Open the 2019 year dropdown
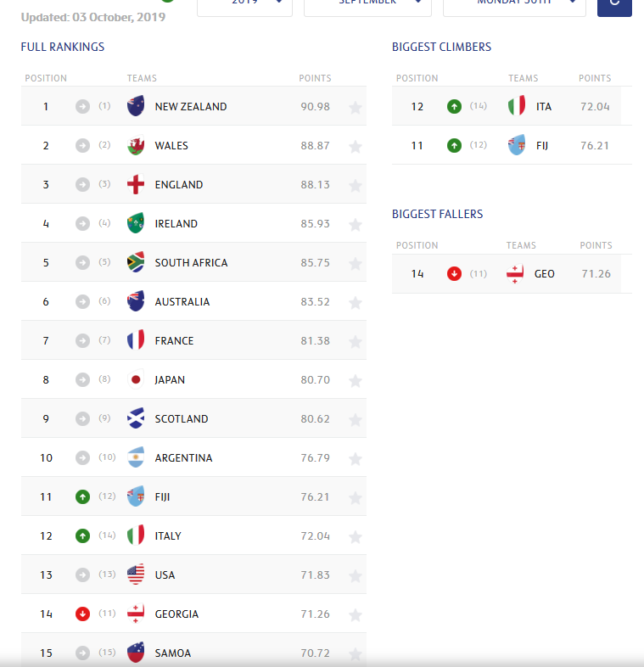The height and width of the screenshot is (667, 644). (x=244, y=7)
